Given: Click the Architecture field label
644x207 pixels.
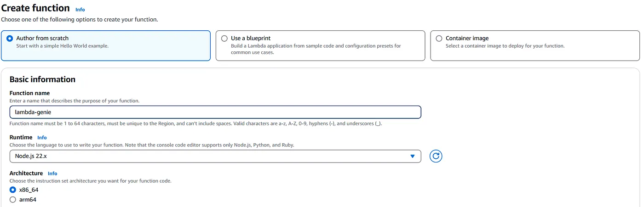Looking at the screenshot, I should coord(26,173).
